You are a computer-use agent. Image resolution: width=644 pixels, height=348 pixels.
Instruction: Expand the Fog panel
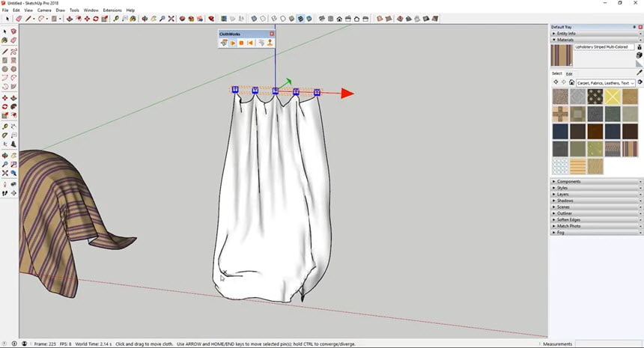pyautogui.click(x=596, y=232)
